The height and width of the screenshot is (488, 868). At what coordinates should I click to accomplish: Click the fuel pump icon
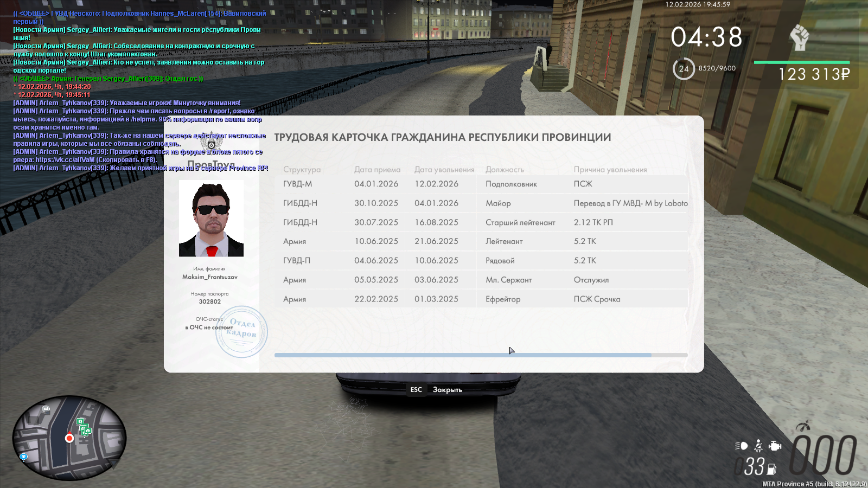(772, 469)
